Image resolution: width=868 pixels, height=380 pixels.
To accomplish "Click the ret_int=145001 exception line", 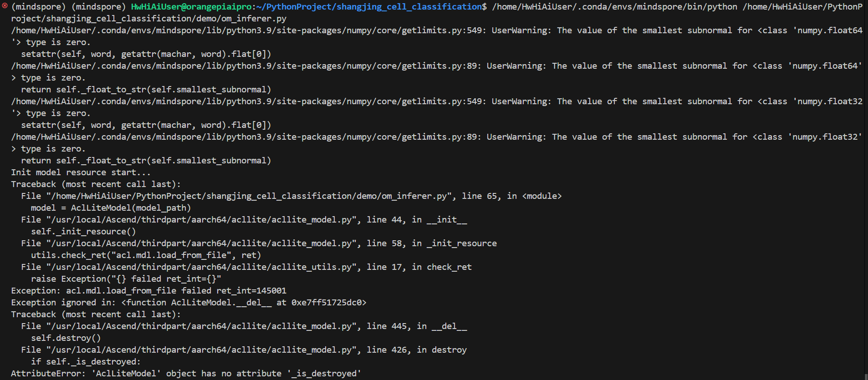I will pos(148,291).
